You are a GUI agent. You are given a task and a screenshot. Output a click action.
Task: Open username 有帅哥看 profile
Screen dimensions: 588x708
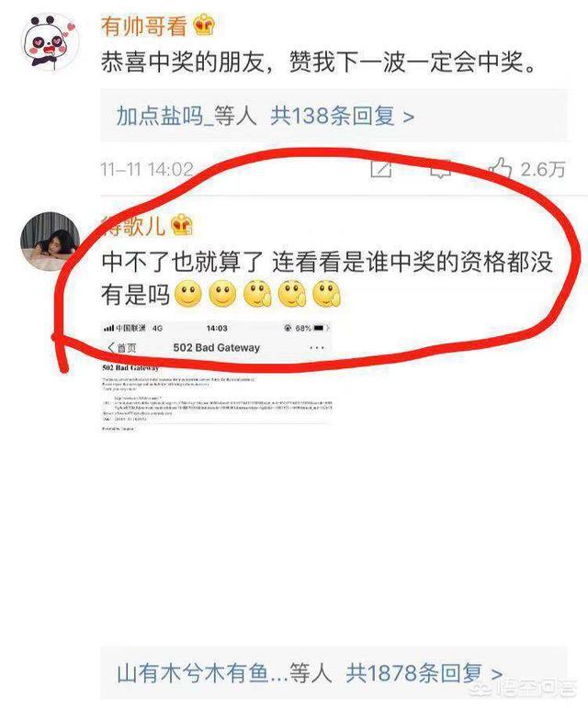tap(143, 26)
